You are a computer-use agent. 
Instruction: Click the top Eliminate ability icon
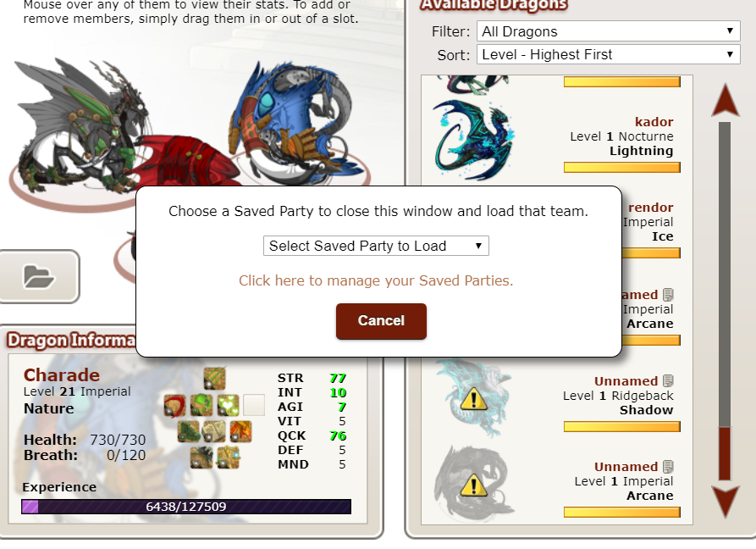point(214,379)
